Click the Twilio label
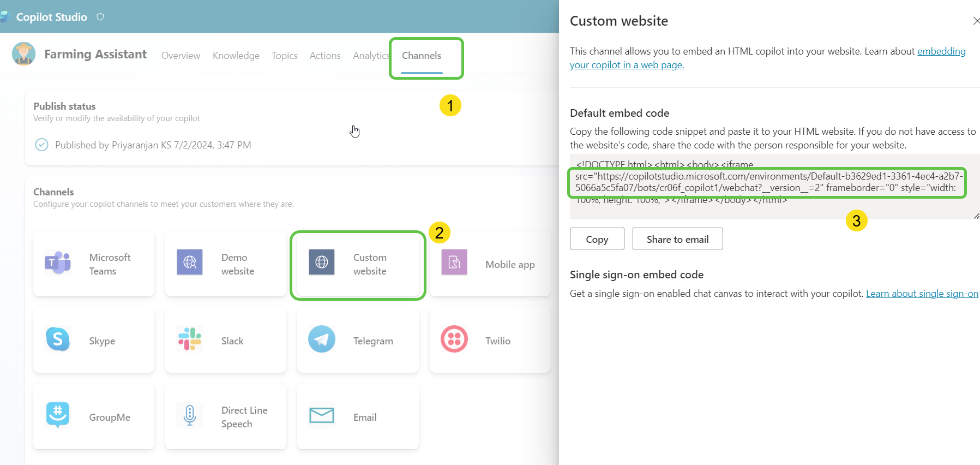980x465 pixels. 498,341
